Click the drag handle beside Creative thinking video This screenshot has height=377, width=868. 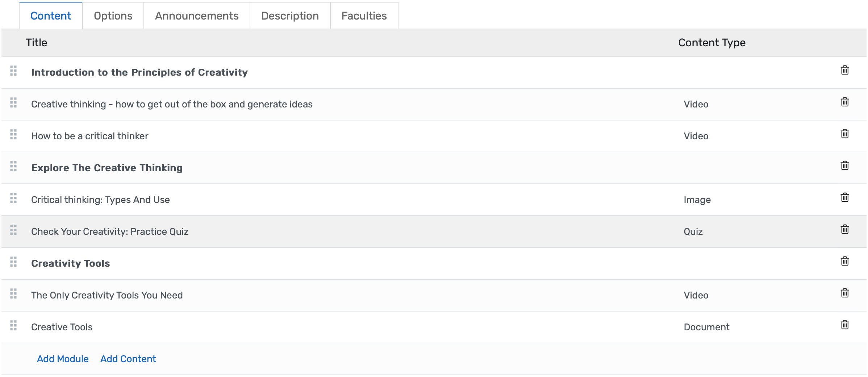click(14, 104)
